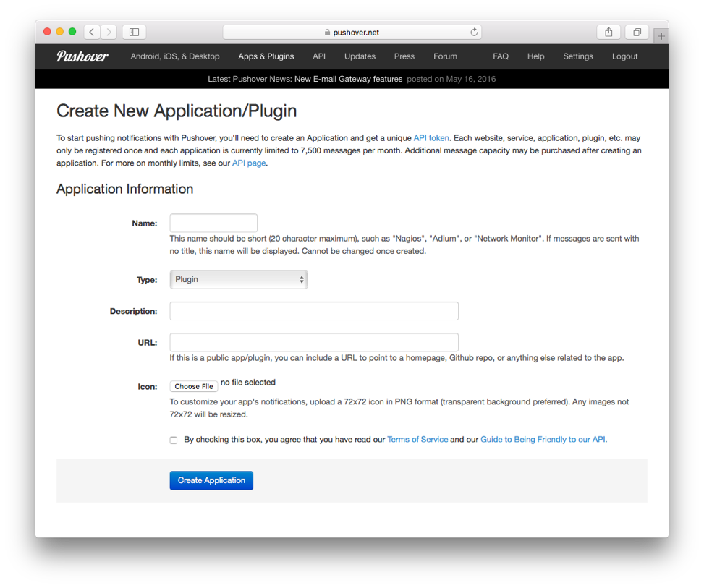Show all tabs overview icon
704x588 pixels.
pyautogui.click(x=637, y=32)
